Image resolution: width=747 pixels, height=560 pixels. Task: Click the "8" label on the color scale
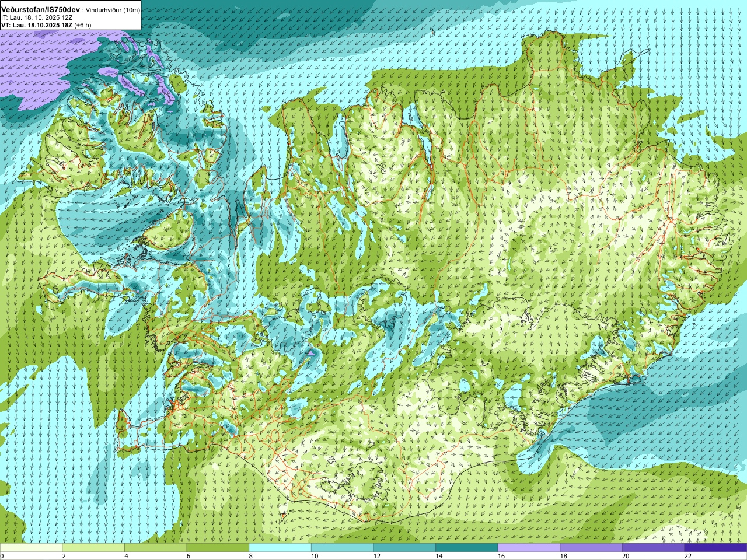(x=250, y=556)
